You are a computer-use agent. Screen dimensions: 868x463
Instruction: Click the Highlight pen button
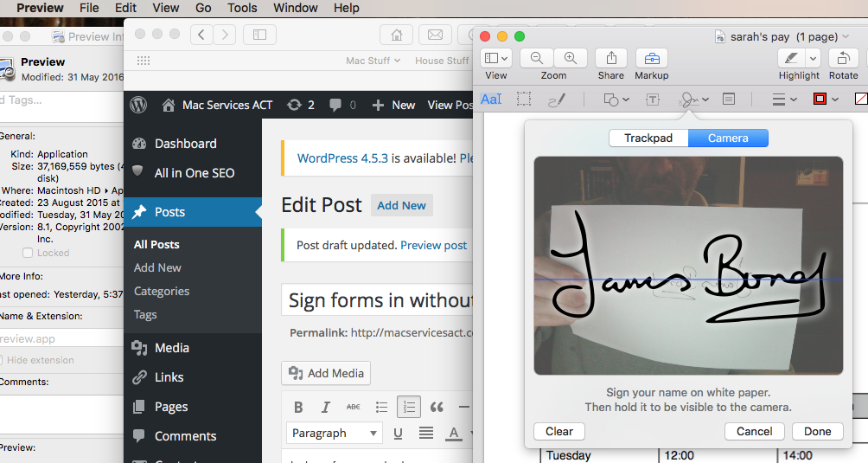click(792, 59)
